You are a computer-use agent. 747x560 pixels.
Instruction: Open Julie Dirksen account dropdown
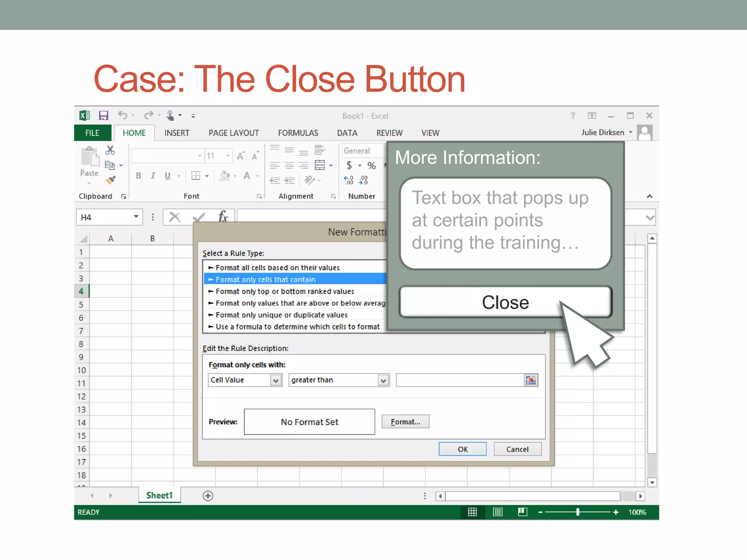tap(630, 132)
